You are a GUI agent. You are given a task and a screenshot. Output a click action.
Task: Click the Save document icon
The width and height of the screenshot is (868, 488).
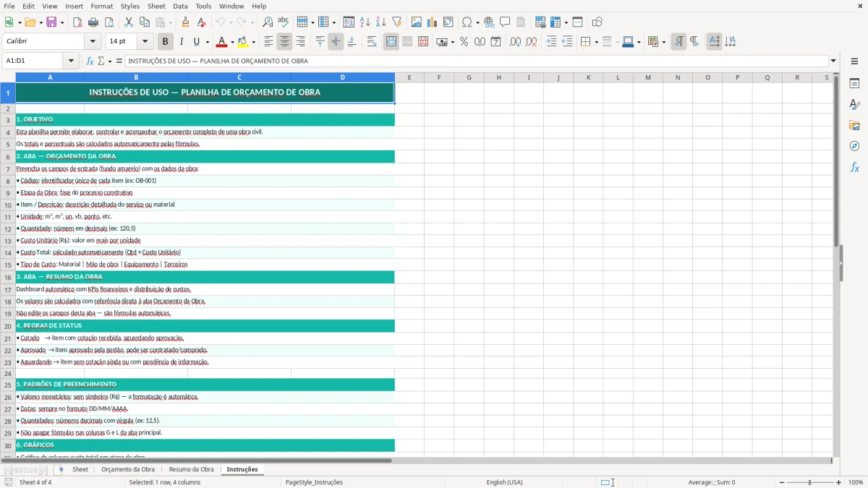coord(51,22)
